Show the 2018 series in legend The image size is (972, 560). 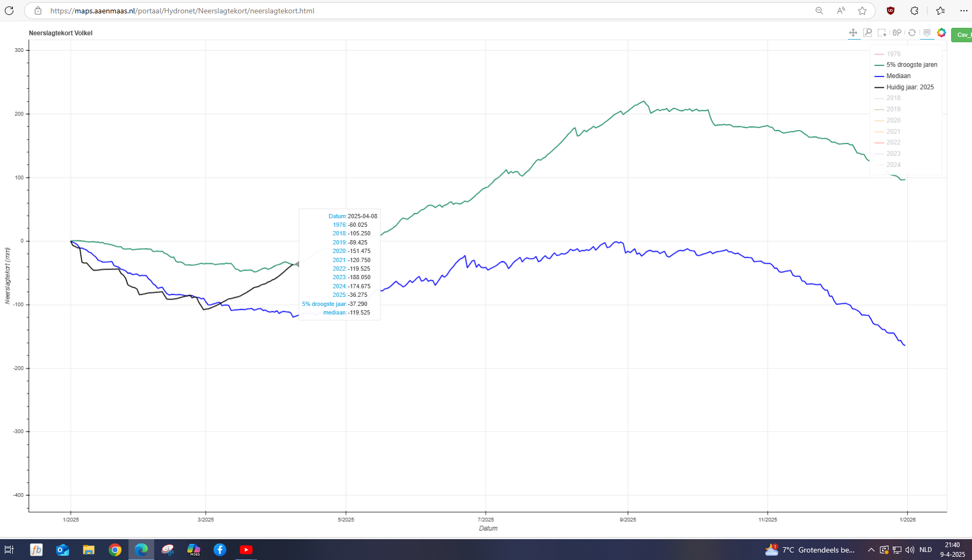[887, 98]
